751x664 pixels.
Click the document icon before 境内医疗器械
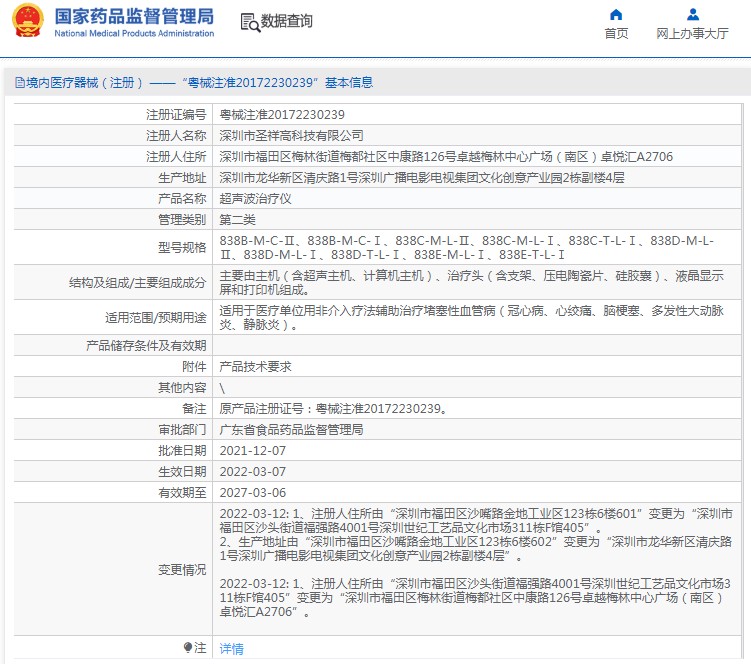click(x=20, y=83)
